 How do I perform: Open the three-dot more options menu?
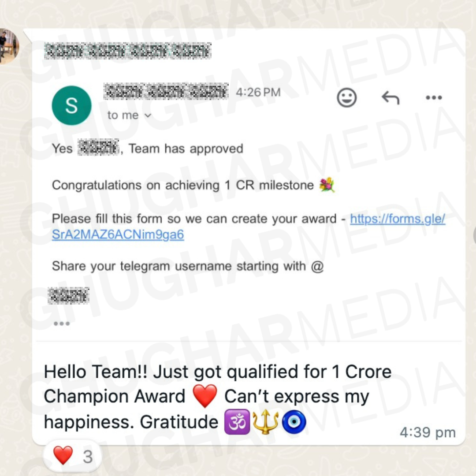pos(434,97)
